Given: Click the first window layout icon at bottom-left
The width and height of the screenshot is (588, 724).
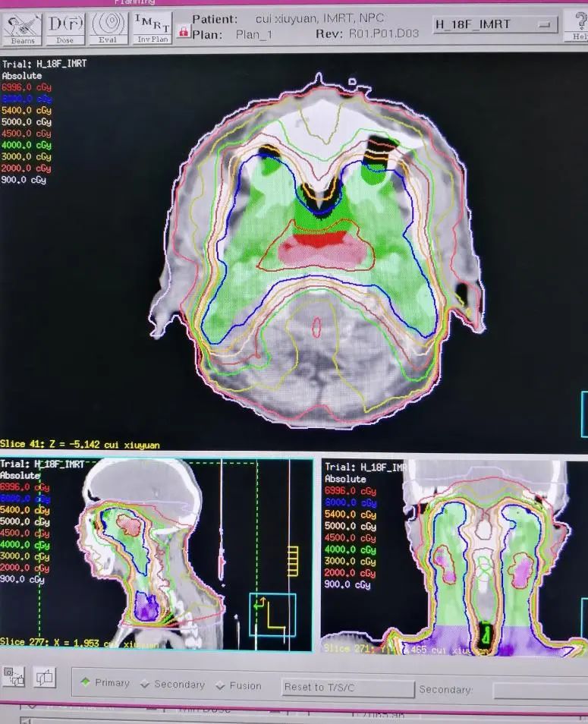Looking at the screenshot, I should pos(14,675).
